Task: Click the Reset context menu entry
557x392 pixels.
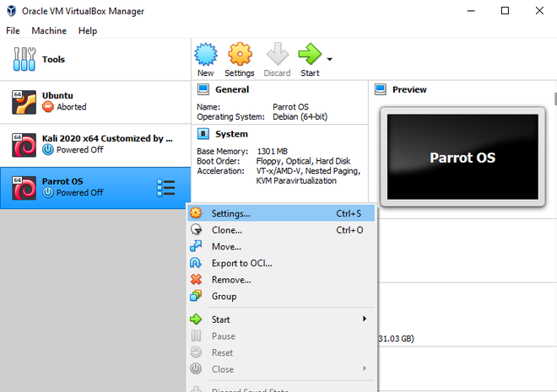Action: pyautogui.click(x=281, y=352)
